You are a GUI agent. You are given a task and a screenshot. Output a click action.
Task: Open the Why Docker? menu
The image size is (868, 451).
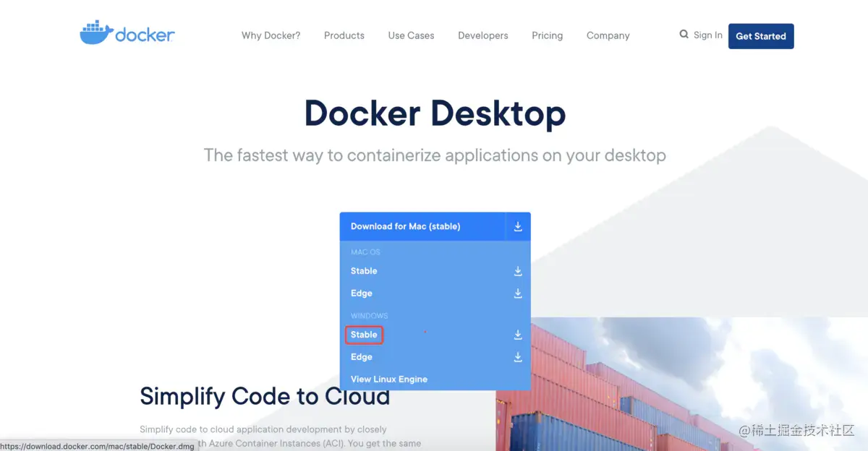tap(271, 35)
